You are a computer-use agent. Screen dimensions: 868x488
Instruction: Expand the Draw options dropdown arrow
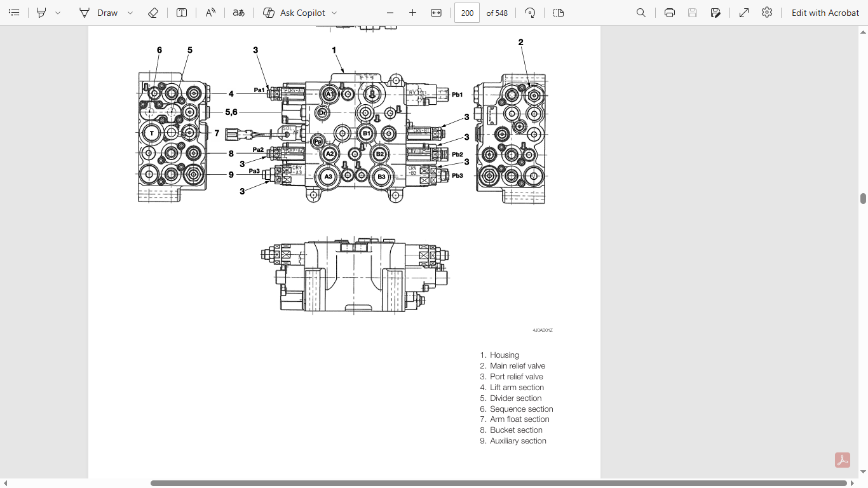point(130,13)
